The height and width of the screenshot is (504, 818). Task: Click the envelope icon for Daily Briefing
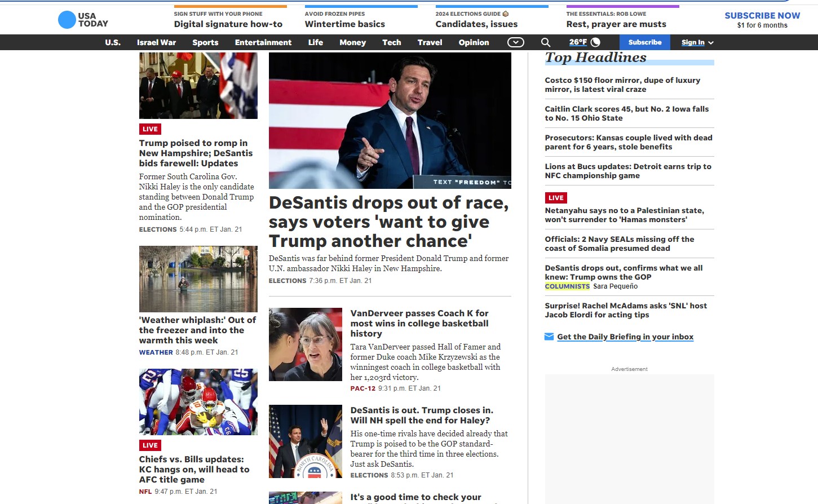[549, 337]
